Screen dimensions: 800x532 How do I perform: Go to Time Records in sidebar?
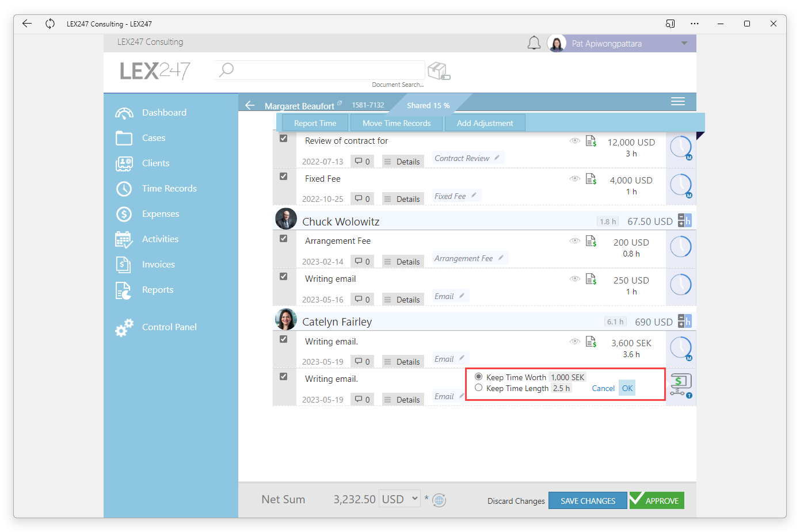tap(169, 189)
